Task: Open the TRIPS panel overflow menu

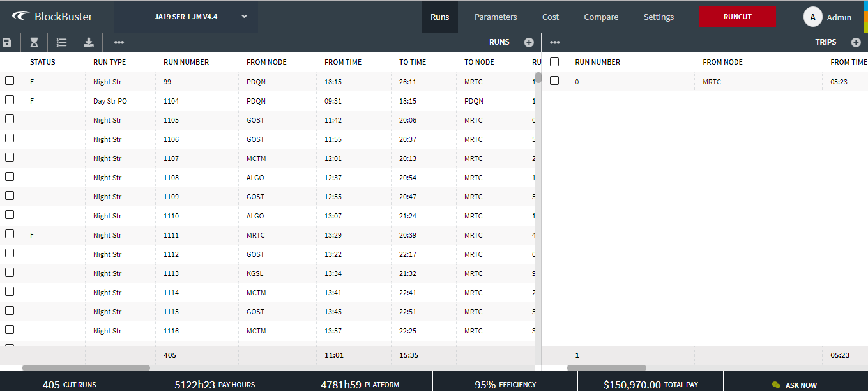Action: tap(554, 42)
